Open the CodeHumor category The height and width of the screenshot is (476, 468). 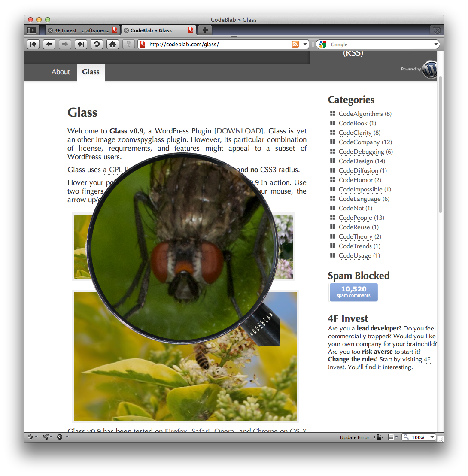tap(356, 180)
